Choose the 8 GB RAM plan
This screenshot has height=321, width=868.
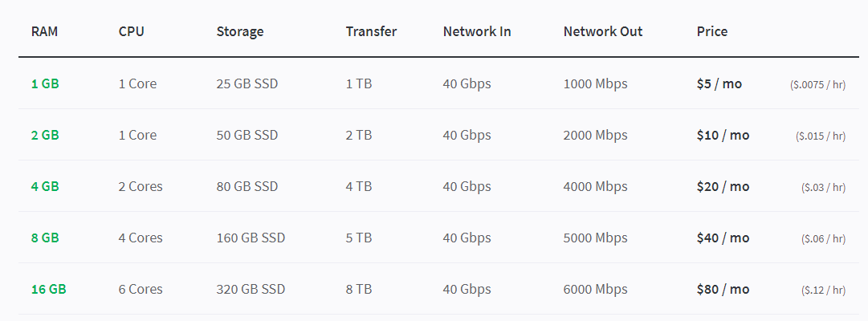(45, 238)
